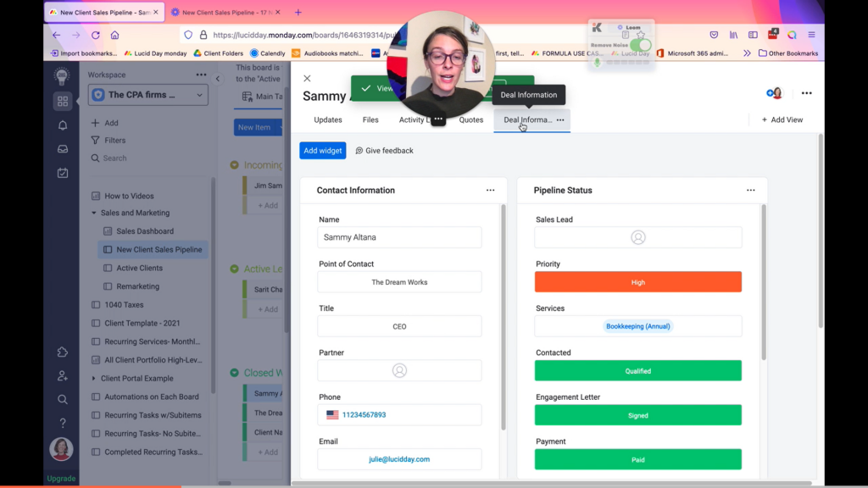This screenshot has height=488, width=868.
Task: Collapse the sidebar with the left chevron
Action: [218, 79]
